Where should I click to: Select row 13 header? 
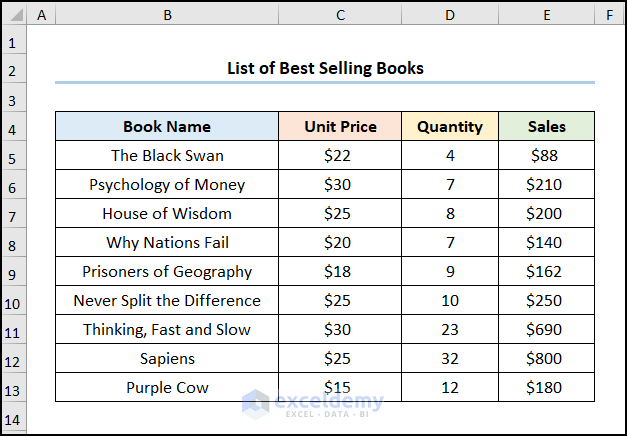tap(13, 389)
